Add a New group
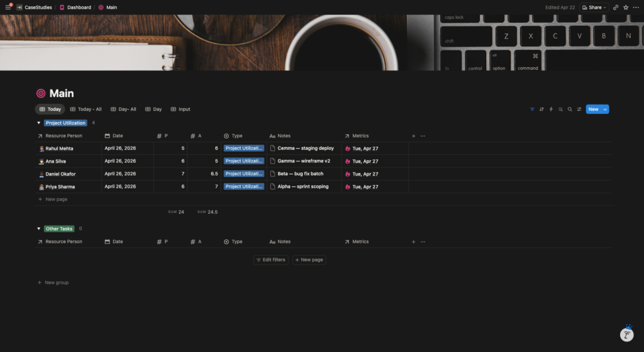 point(53,283)
